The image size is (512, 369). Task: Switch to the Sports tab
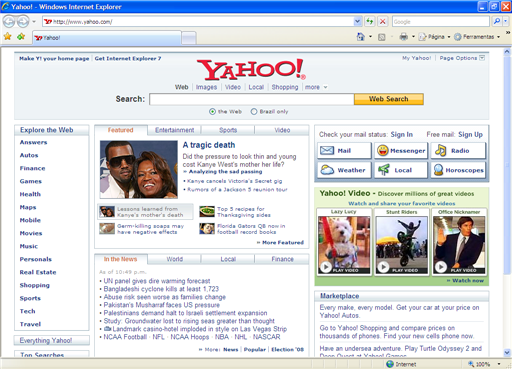point(228,130)
